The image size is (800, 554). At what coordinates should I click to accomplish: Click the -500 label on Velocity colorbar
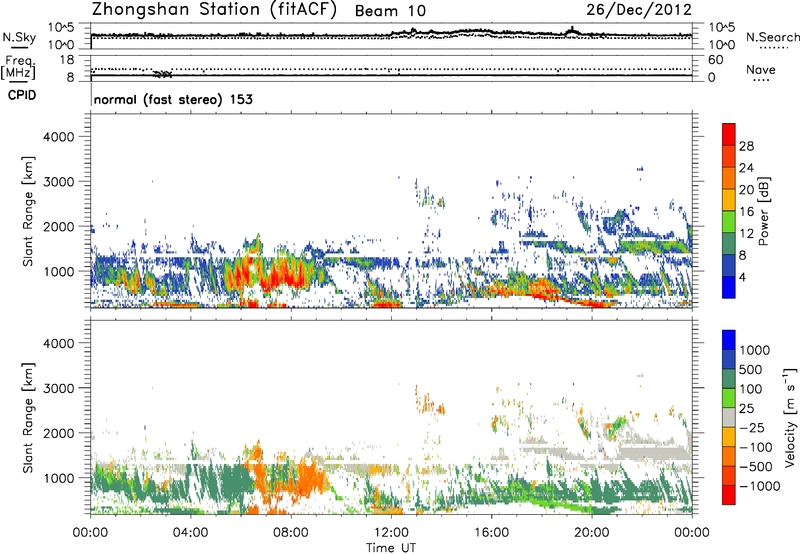pos(756,466)
